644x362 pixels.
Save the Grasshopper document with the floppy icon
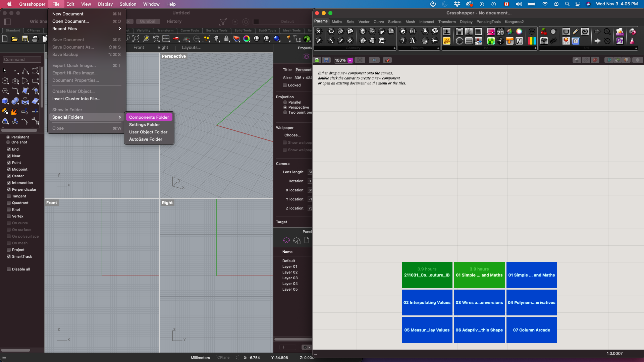[326, 60]
